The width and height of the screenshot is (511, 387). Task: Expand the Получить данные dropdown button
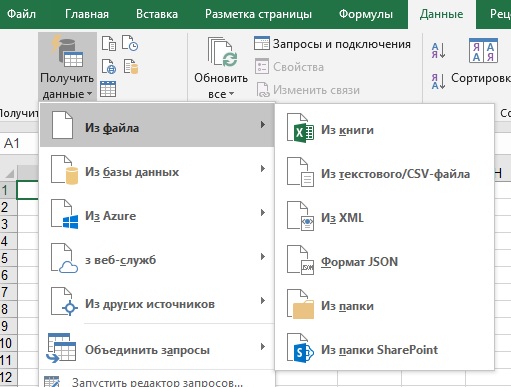67,67
